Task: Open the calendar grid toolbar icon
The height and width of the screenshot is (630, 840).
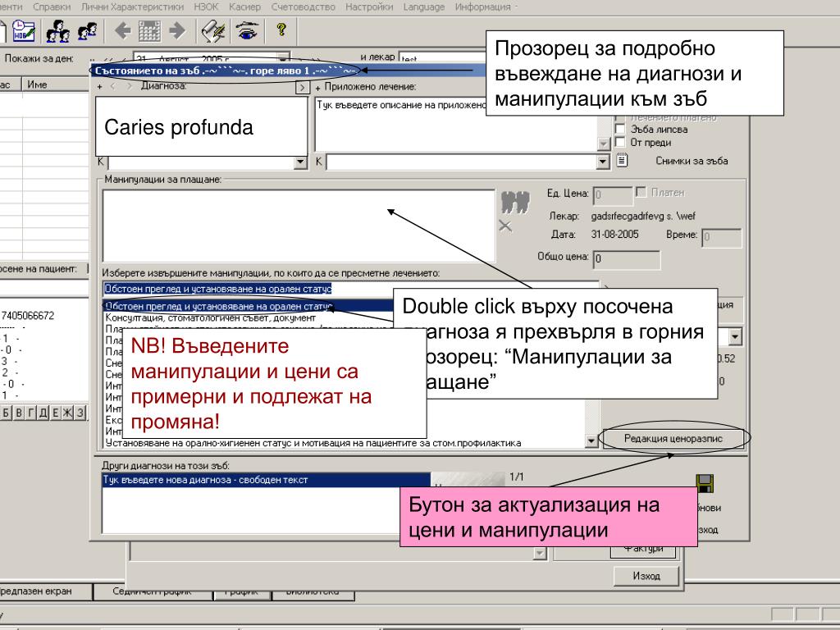Action: click(149, 31)
